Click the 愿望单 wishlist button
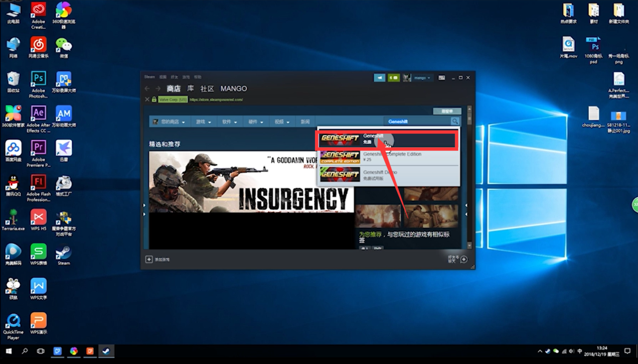 tap(447, 111)
